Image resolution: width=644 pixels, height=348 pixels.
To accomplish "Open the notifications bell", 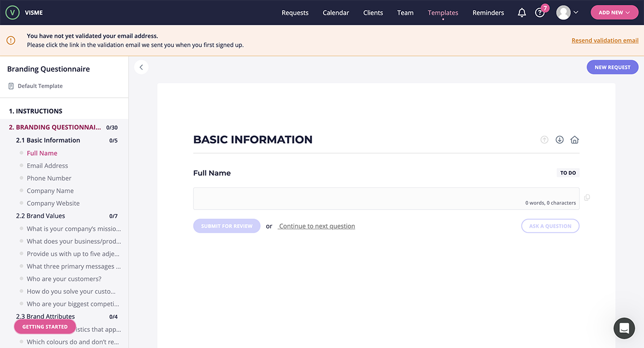I will (x=521, y=12).
